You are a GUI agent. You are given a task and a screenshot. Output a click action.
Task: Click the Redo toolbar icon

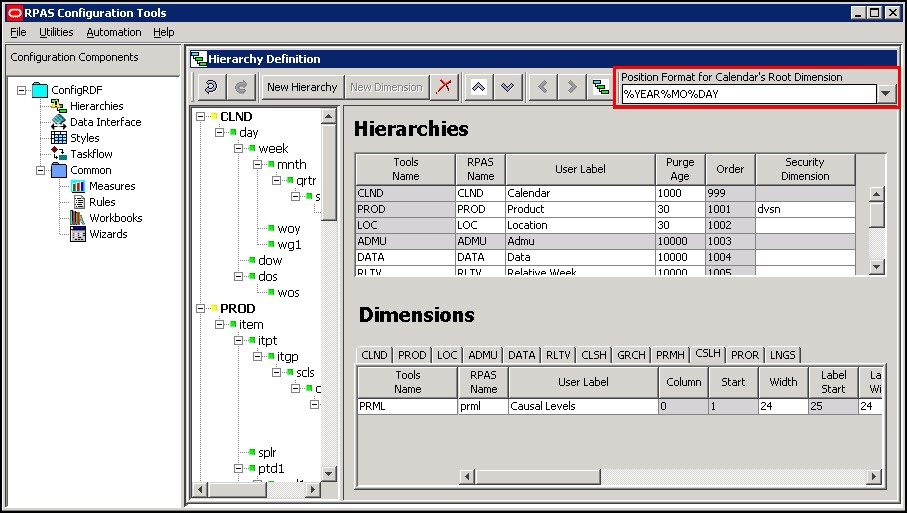pyautogui.click(x=241, y=87)
